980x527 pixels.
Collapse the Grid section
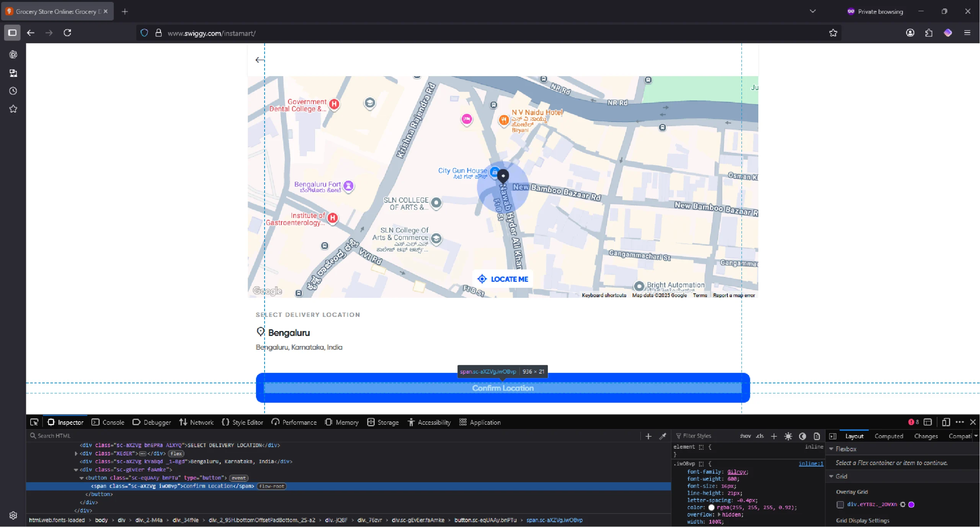[x=831, y=477]
